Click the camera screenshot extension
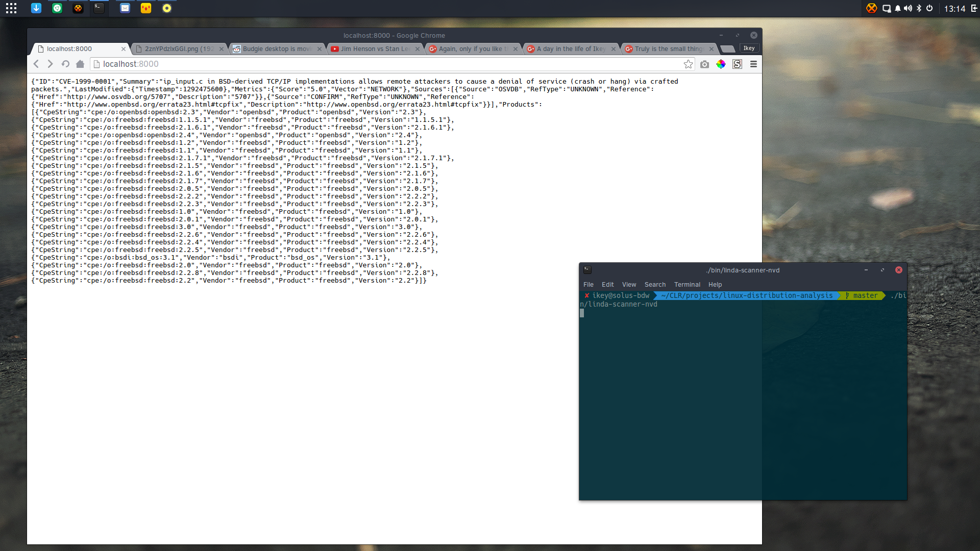Image resolution: width=980 pixels, height=551 pixels. click(704, 64)
